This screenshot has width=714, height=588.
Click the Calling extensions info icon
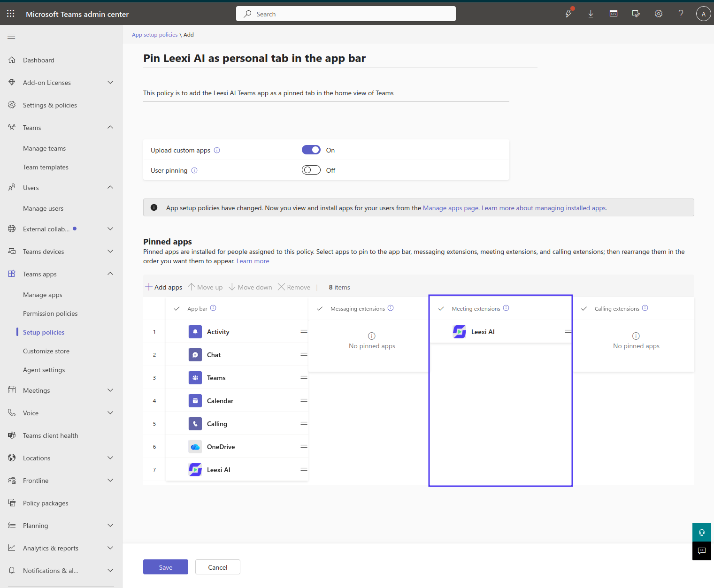point(645,308)
